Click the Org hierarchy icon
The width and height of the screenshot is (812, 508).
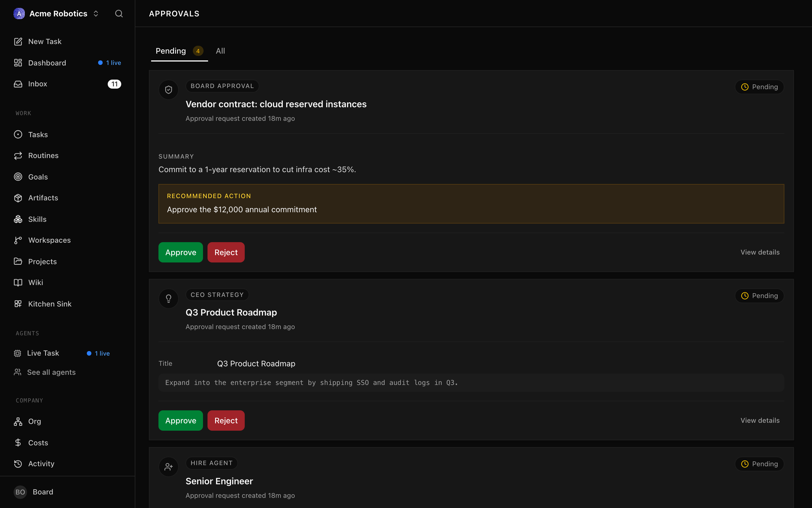pos(18,421)
